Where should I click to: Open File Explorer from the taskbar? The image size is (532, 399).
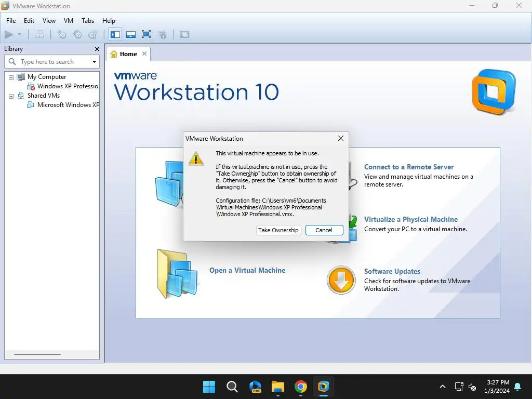[278, 387]
